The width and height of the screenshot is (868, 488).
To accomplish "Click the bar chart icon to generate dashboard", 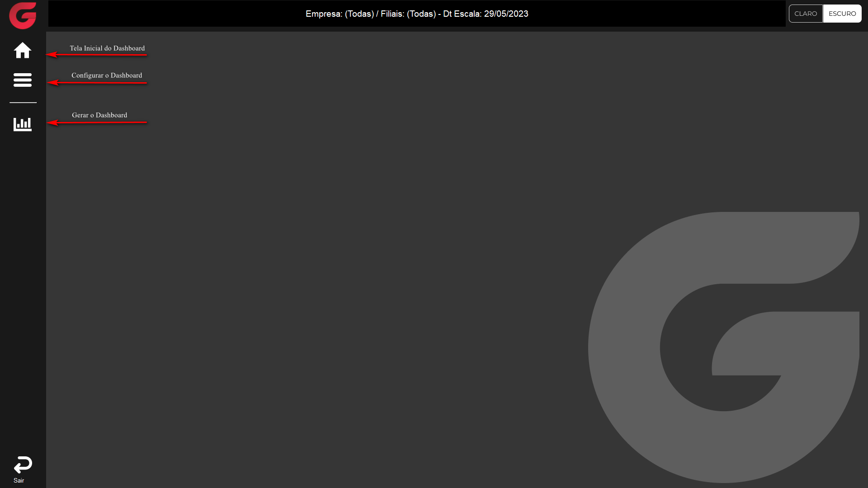I will (23, 124).
